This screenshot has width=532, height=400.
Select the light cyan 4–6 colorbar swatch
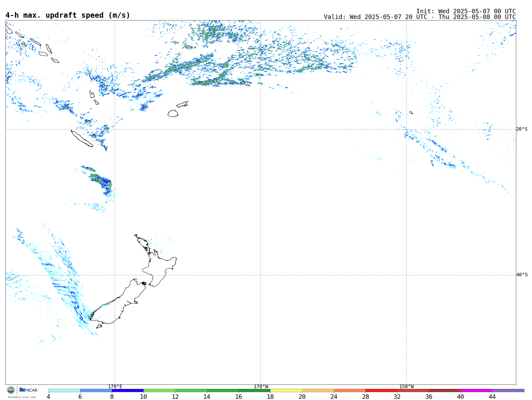64,391
